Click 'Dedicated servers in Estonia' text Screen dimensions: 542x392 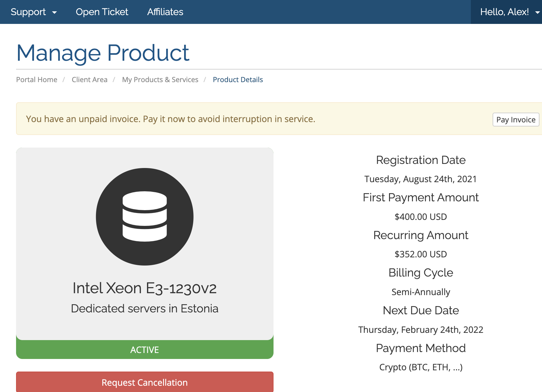(145, 309)
